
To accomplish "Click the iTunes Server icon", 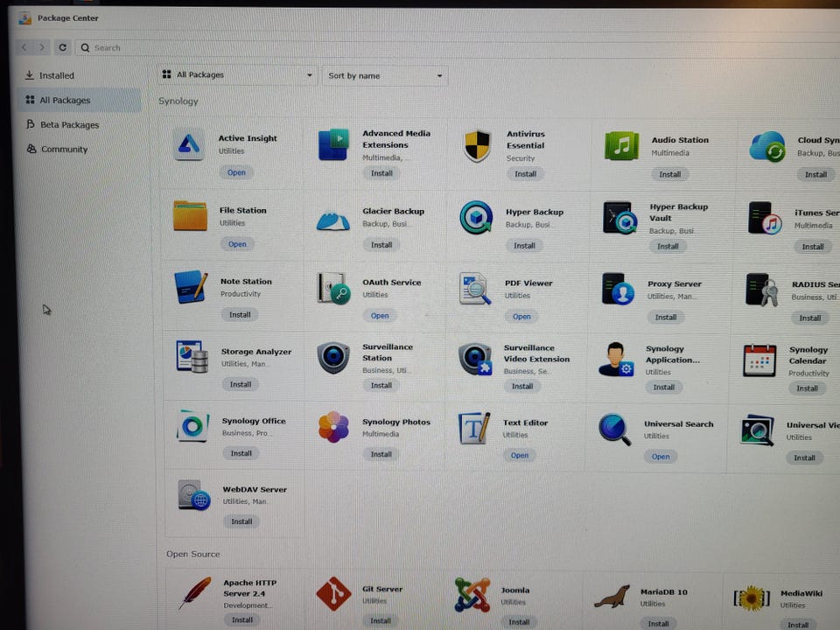I will [765, 218].
